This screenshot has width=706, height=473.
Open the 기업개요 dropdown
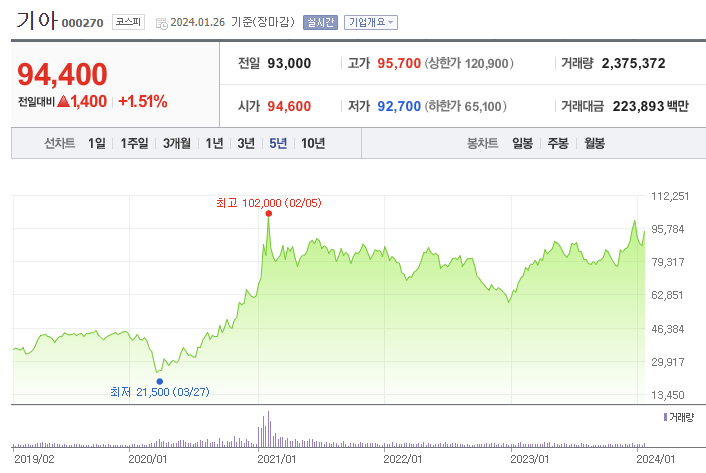371,22
